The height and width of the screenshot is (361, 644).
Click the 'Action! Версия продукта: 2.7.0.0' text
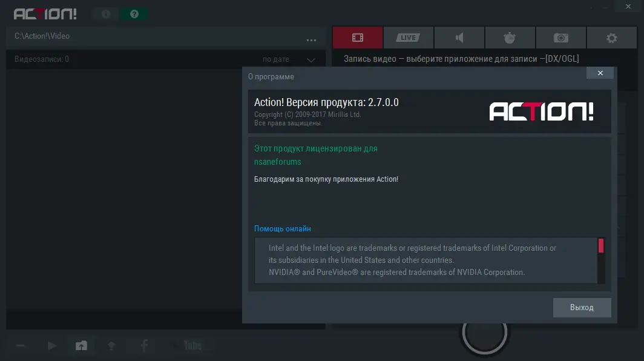coord(326,102)
